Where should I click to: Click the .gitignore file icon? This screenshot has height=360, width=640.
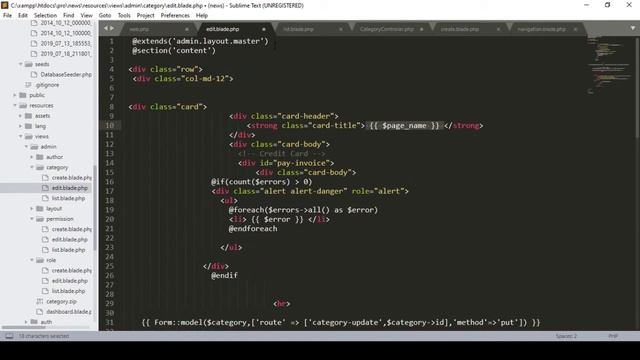click(x=28, y=85)
